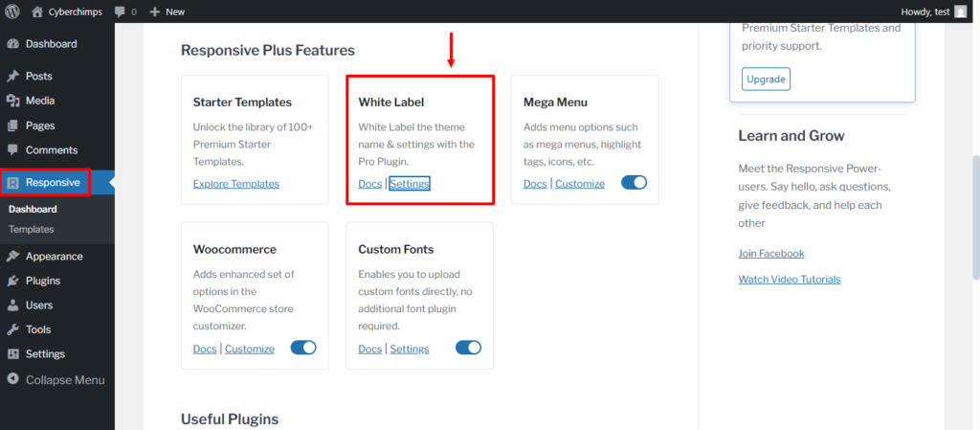
Task: Click the Cyberchimps site name
Action: pos(75,11)
